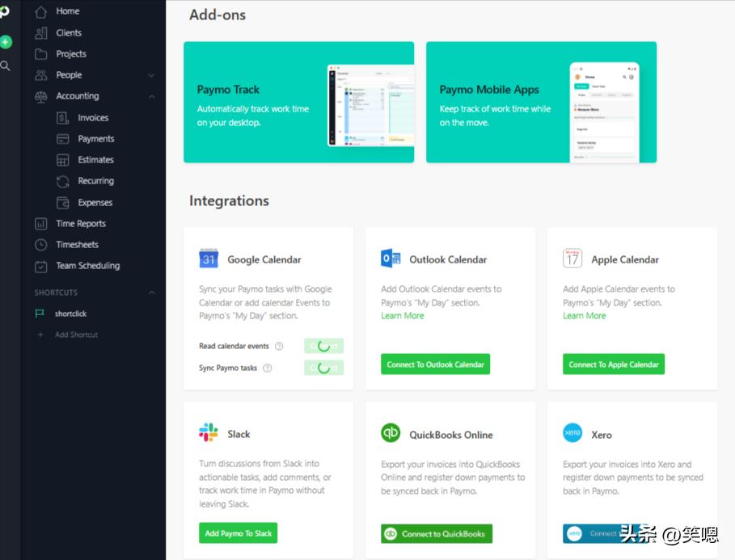735x560 pixels.
Task: Click the Payments card icon
Action: pyautogui.click(x=63, y=139)
